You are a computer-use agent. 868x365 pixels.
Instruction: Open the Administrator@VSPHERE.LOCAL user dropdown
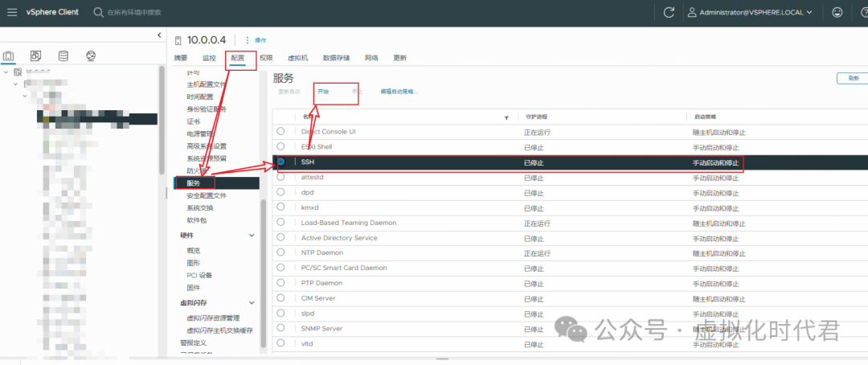750,12
